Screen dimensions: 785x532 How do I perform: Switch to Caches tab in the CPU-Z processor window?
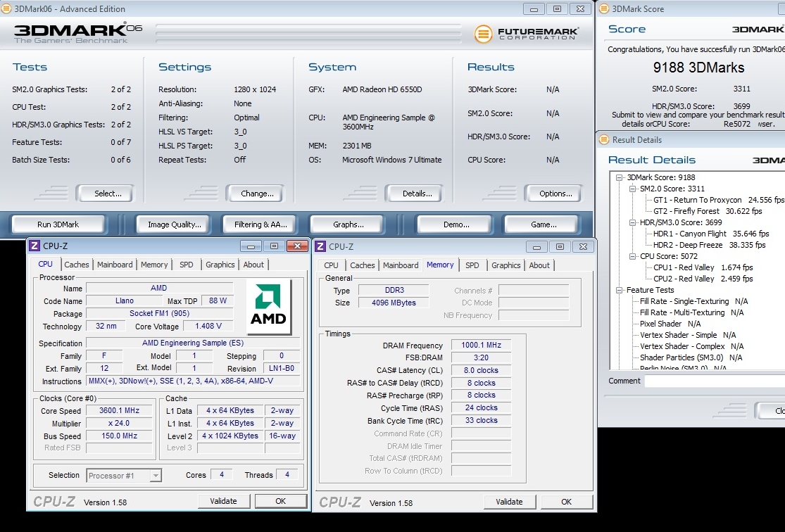pos(77,265)
